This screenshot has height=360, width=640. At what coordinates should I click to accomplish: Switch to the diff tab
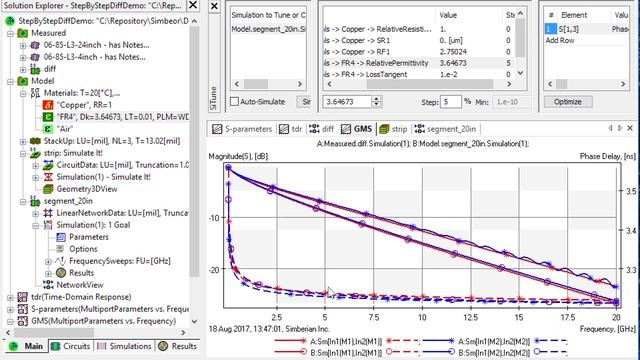click(322, 129)
